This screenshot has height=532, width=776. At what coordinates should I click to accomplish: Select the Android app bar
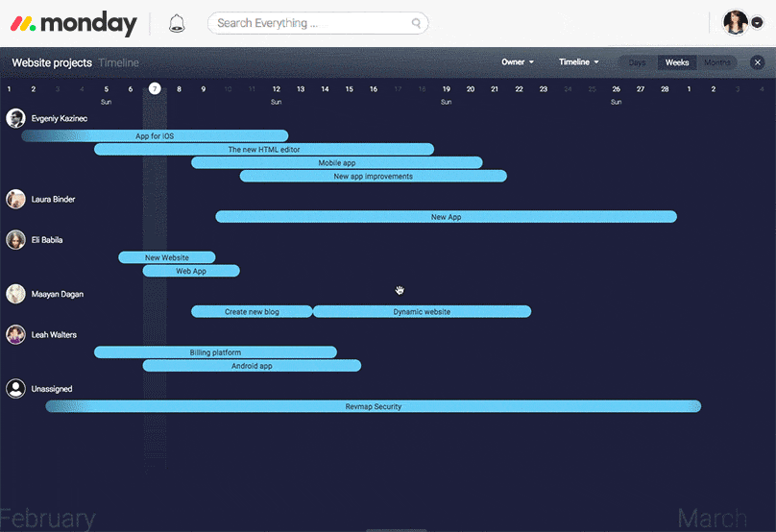[252, 365]
